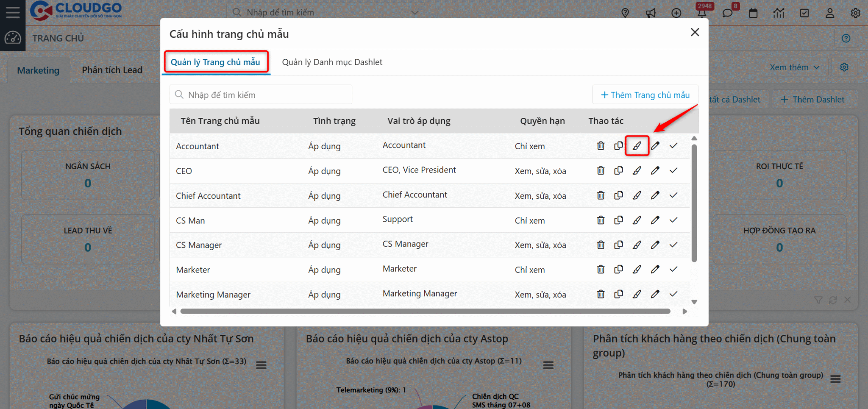Duplicate the Accountant template with copy icon

tap(618, 146)
